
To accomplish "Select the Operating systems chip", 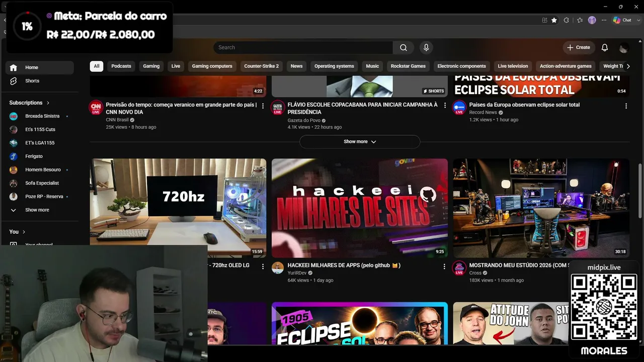I will point(334,66).
